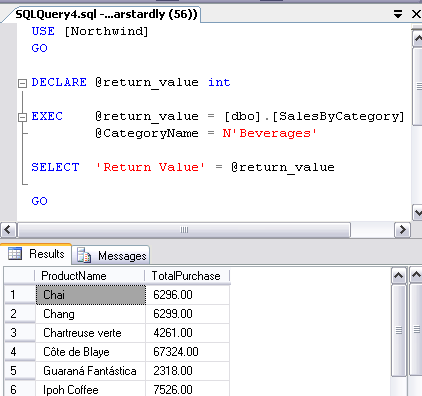Click the SELECT keyword in editor
The height and width of the screenshot is (396, 422).
click(x=55, y=167)
